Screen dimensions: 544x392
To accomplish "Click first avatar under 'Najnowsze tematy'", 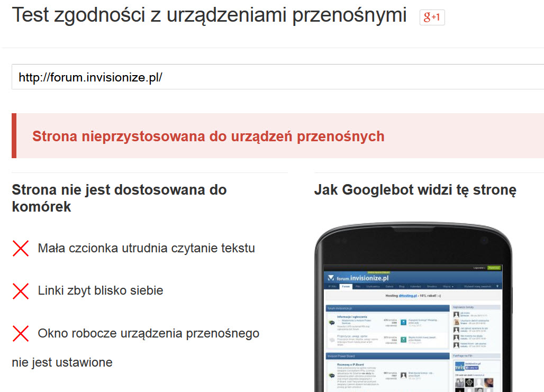I will click(x=456, y=314).
